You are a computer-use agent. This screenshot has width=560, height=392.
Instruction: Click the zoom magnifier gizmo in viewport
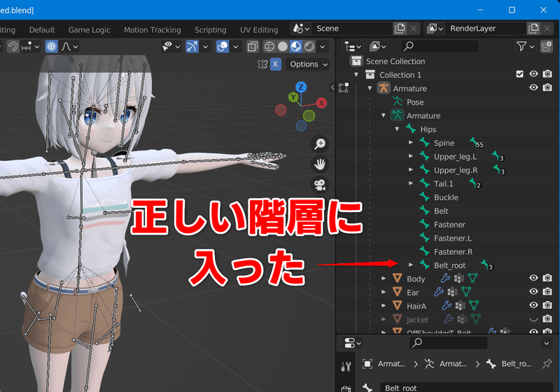tap(320, 143)
